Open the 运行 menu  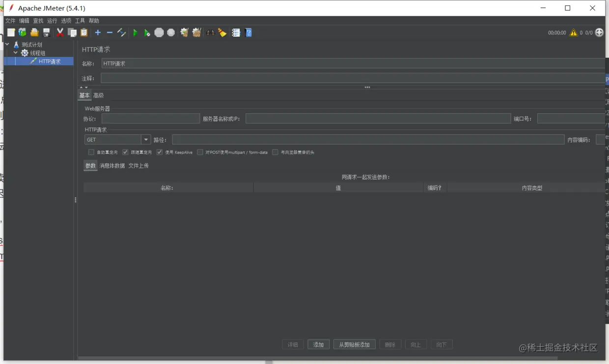click(x=52, y=21)
